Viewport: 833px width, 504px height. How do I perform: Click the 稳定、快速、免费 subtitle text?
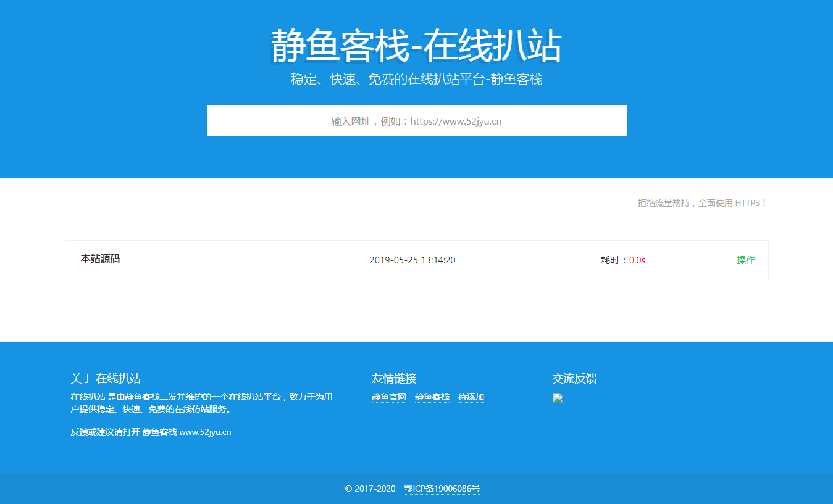416,79
